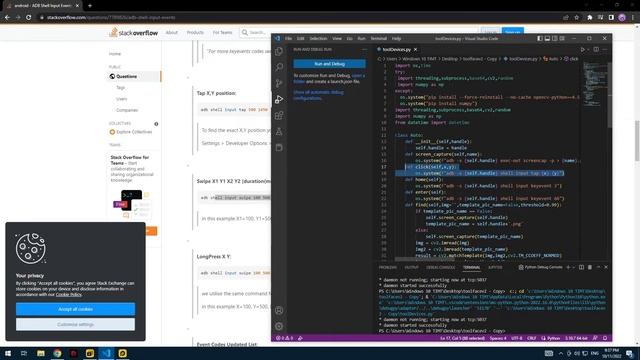Image resolution: width=640 pixels, height=360 pixels.
Task: Toggle bottom panel layout in VS Code title bar
Action: pos(547,38)
